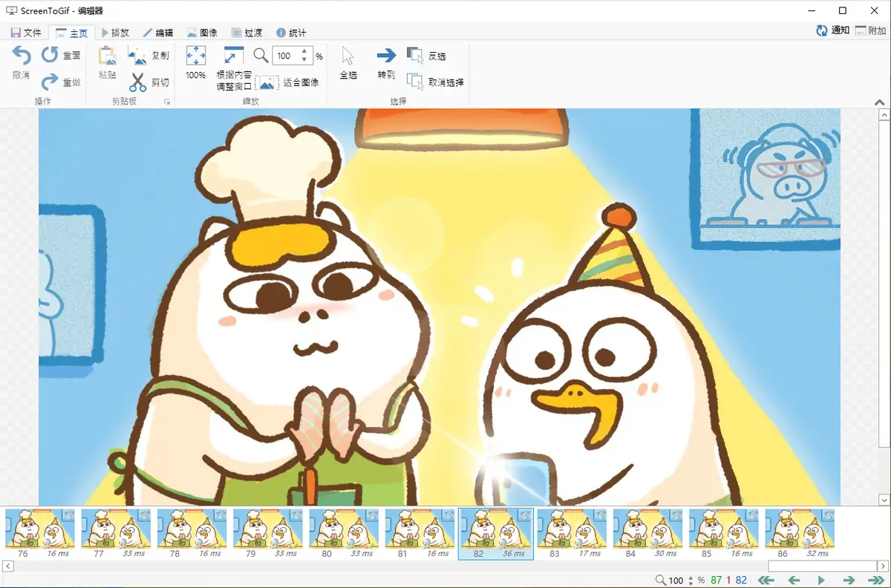Expand the clipboard group dialog launcher
891x588 pixels.
[x=167, y=102]
